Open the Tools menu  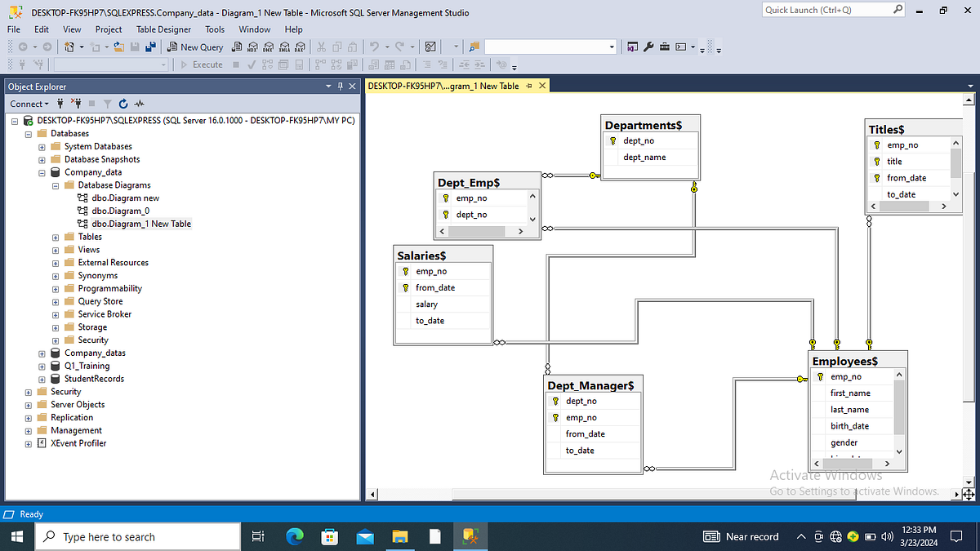(x=215, y=29)
